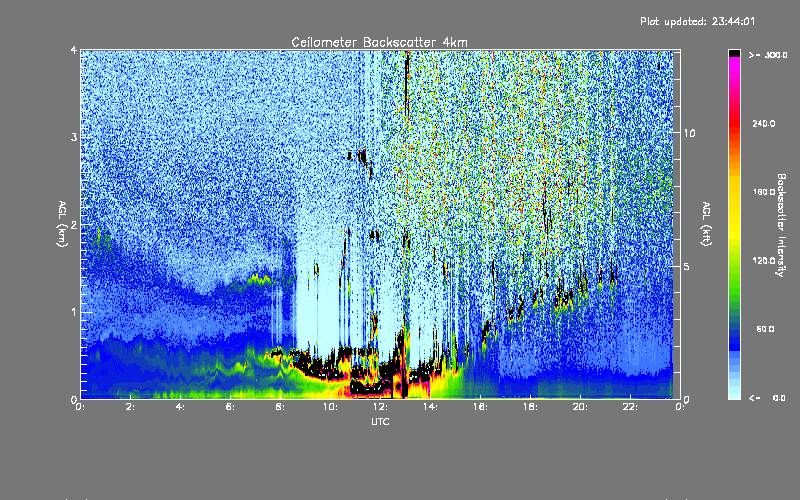Viewport: 800px width, 500px height.
Task: Click the "5" kft tick on right axis
Action: tap(687, 266)
